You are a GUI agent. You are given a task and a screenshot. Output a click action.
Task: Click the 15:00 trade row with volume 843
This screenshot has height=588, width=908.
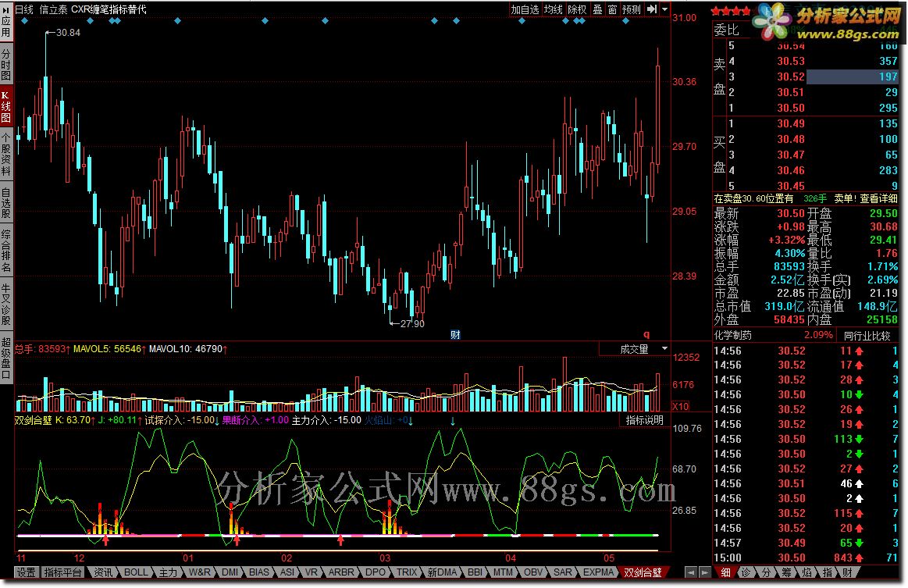(806, 558)
